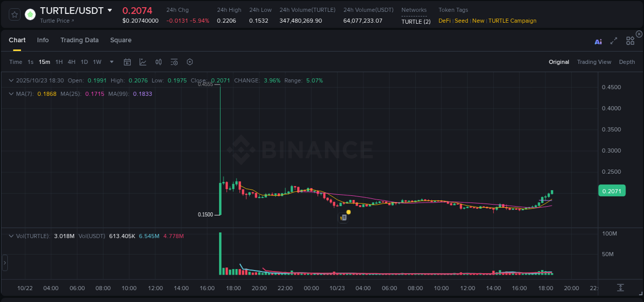Select the 1H timeframe

(58, 62)
